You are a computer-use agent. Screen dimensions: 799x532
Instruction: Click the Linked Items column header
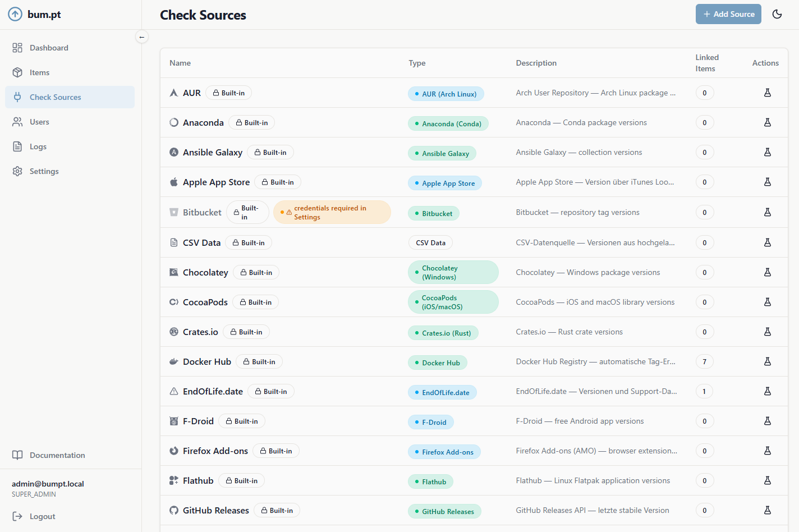click(707, 63)
